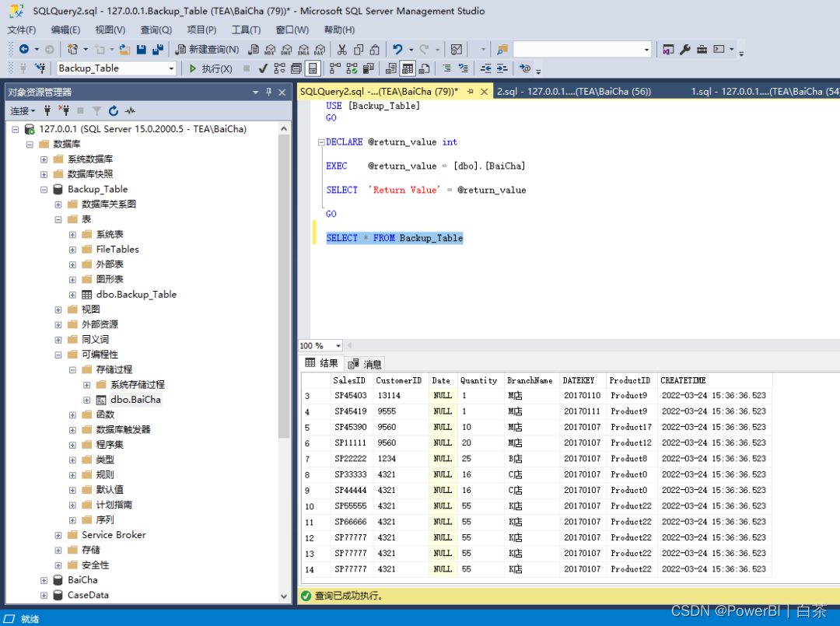
Task: Click the MDX query icon
Action: pos(270,50)
